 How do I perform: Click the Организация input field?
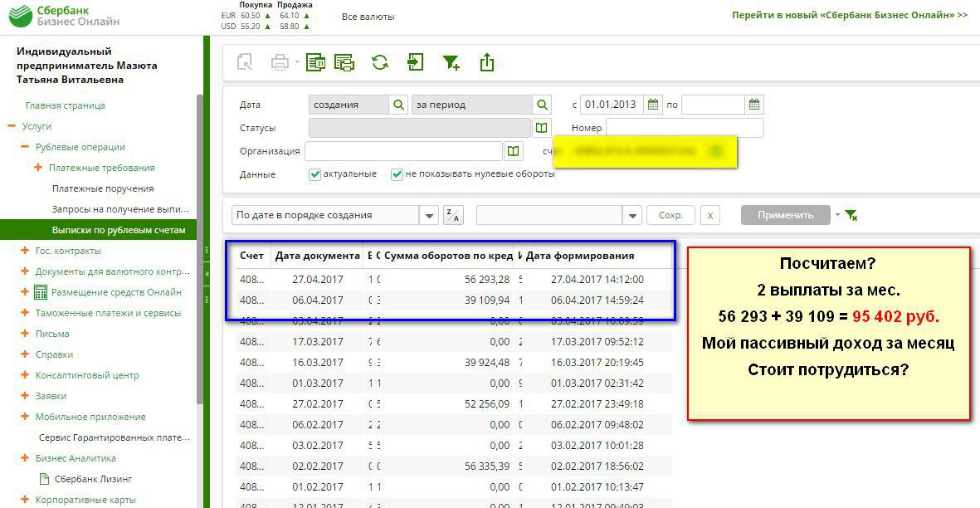404,150
